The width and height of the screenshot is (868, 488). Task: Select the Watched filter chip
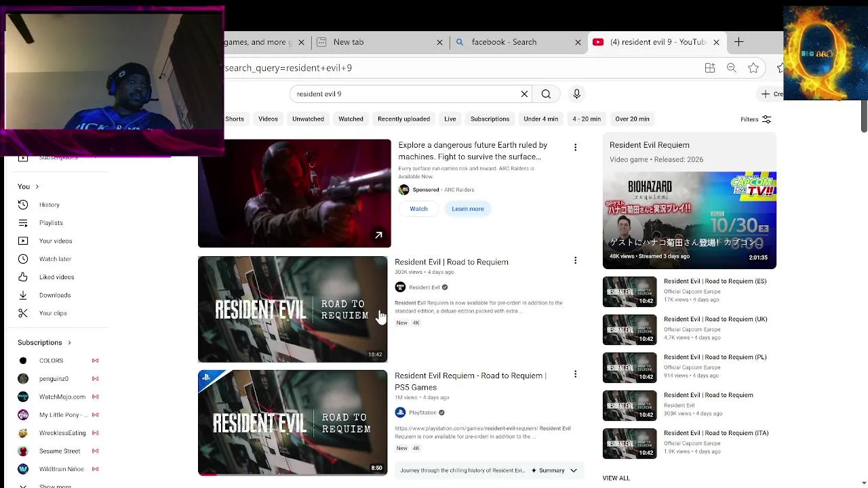[351, 119]
